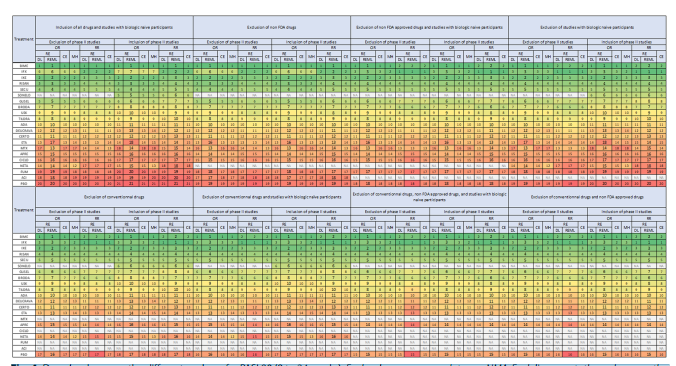Select the IFX row label in the upper table

point(24,71)
